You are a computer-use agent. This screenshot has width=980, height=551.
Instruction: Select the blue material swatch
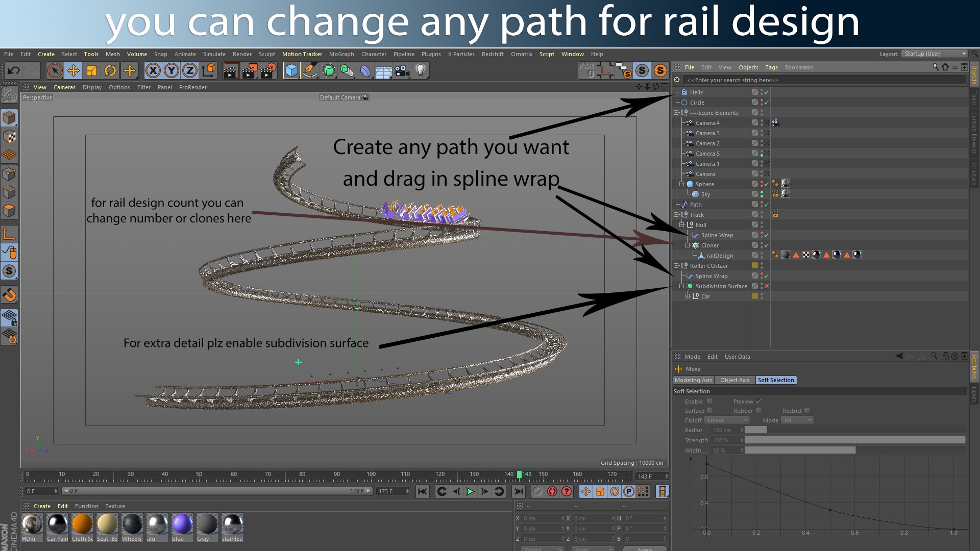(182, 528)
